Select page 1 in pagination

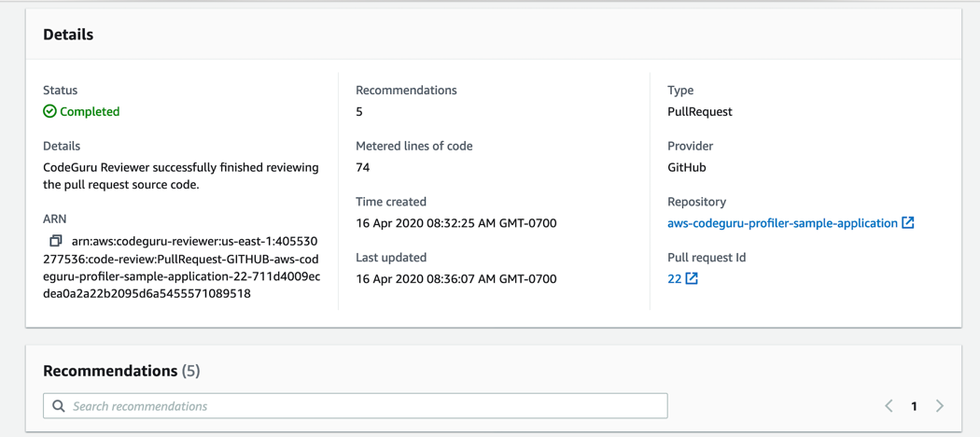(914, 406)
